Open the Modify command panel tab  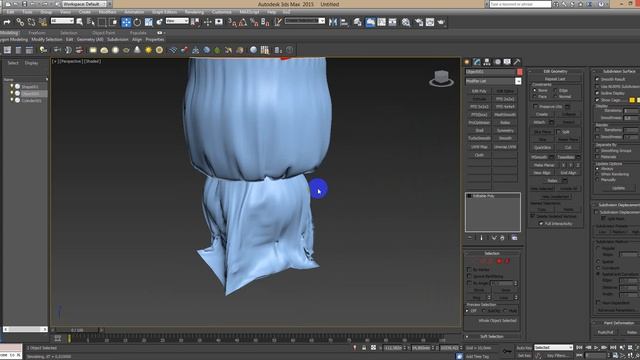477,62
